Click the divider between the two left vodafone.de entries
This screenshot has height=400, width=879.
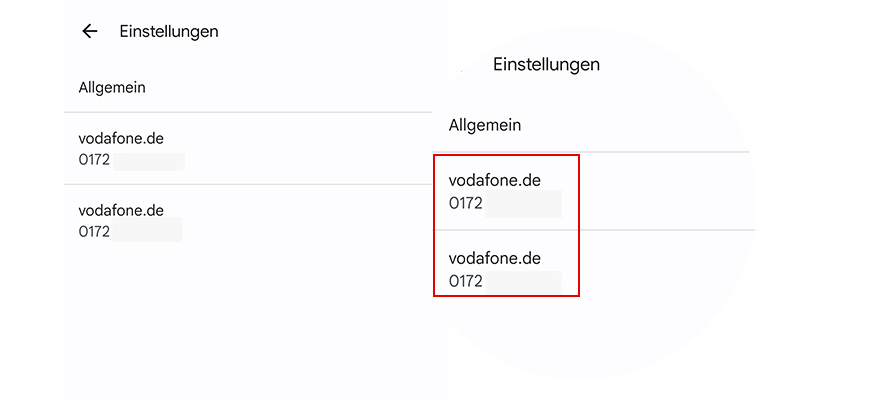[x=248, y=184]
